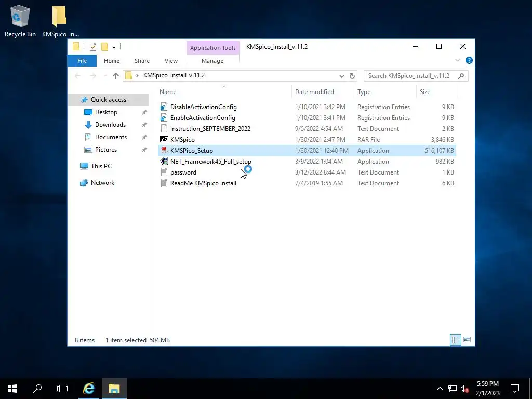Launch Internet Explorer from the taskbar
The image size is (532, 399).
click(89, 389)
